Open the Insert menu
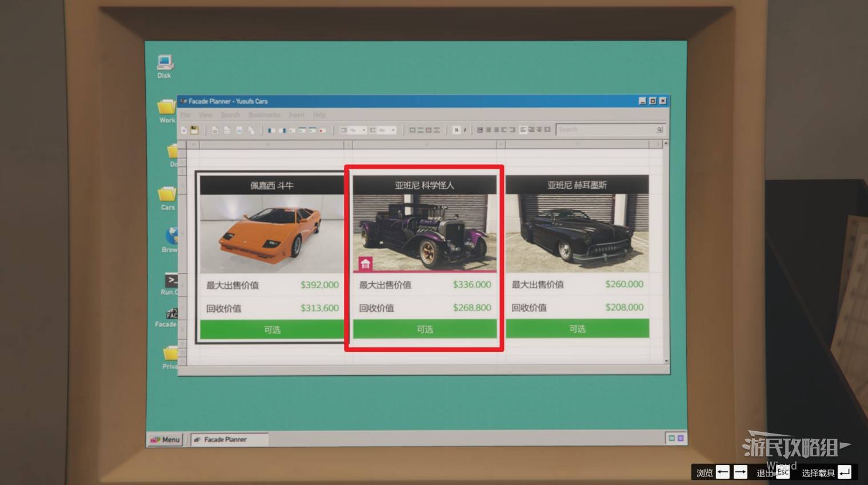Image resolution: width=868 pixels, height=485 pixels. pos(297,115)
